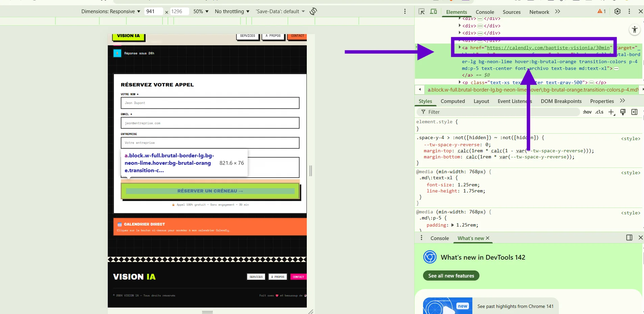Image resolution: width=644 pixels, height=314 pixels.
Task: Toggle the .cls element classes button
Action: 599,112
